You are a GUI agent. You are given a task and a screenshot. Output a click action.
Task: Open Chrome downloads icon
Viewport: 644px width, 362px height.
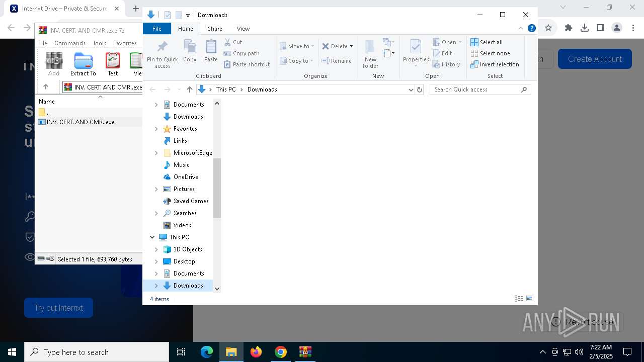click(x=585, y=28)
